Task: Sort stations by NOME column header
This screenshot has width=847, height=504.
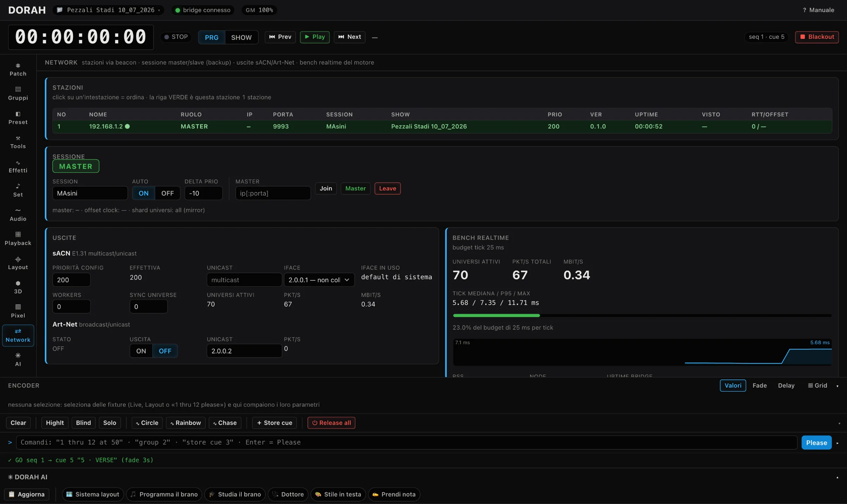Action: (x=98, y=115)
